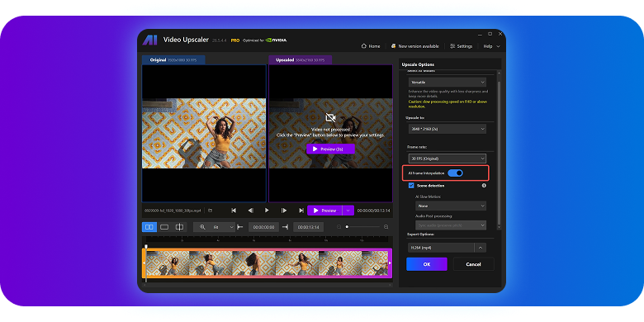Viewport: 644px width, 322px height.
Task: Select single view layout
Action: pyautogui.click(x=164, y=227)
